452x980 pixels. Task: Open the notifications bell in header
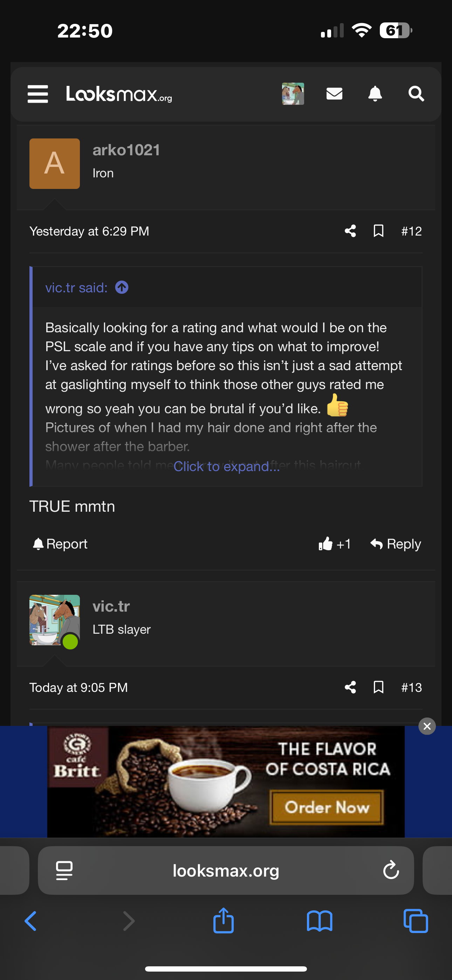375,94
